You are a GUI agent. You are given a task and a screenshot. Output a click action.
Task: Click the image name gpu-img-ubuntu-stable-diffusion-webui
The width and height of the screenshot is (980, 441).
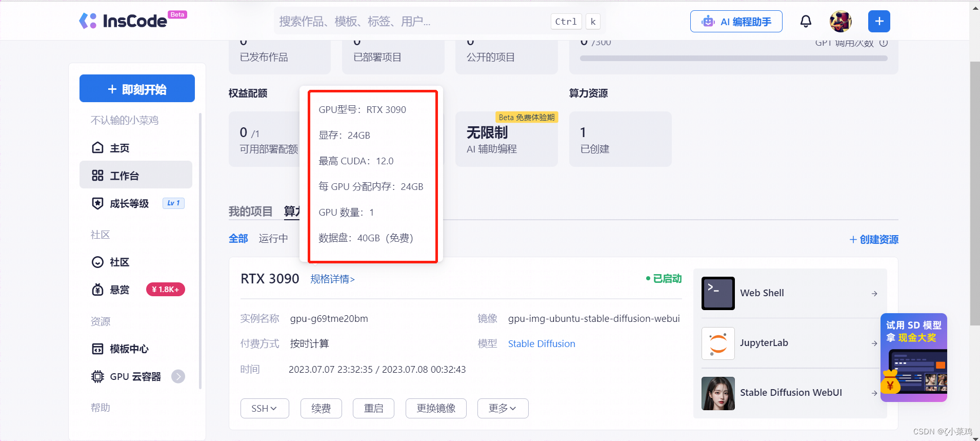[x=594, y=318]
